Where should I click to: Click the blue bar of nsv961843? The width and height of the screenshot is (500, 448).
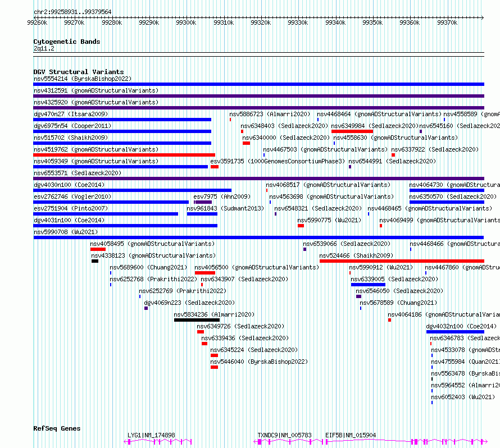(x=202, y=214)
